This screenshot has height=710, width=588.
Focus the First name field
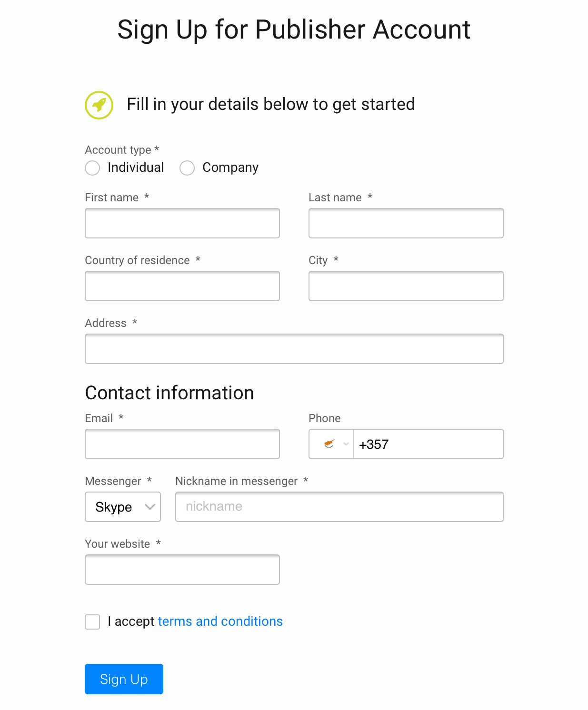182,223
